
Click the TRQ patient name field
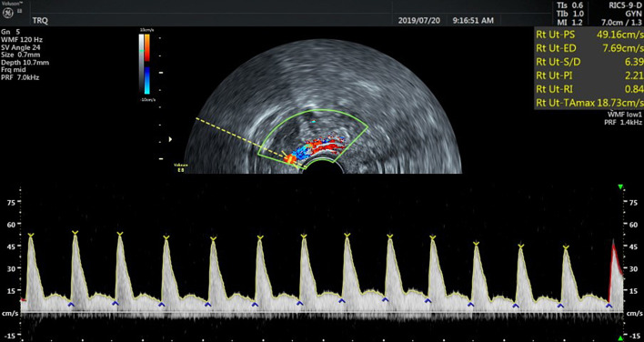[40, 21]
